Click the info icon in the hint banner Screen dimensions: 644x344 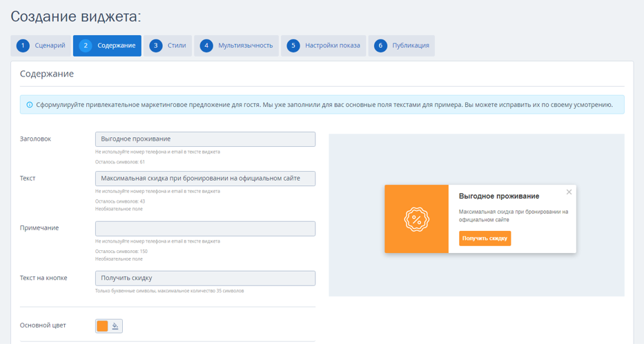pyautogui.click(x=30, y=105)
